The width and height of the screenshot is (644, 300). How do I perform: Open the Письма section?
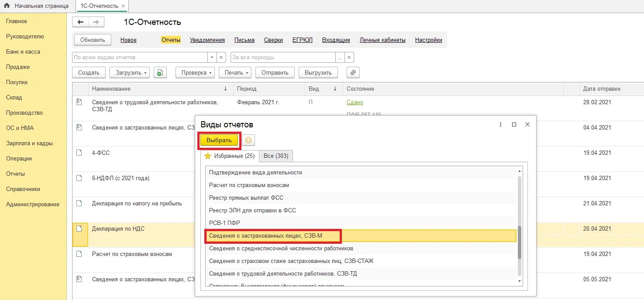point(245,40)
